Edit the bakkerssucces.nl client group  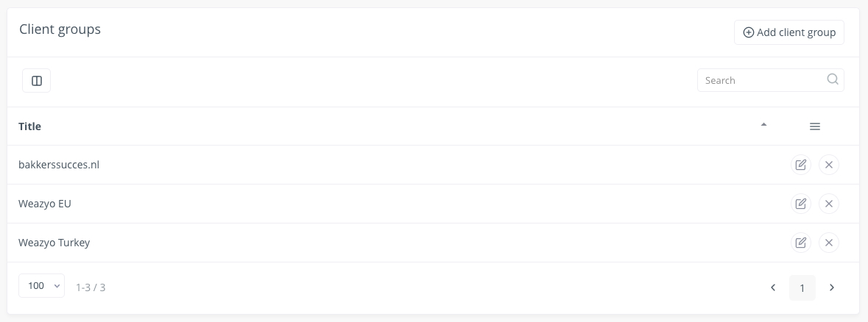[x=800, y=165]
